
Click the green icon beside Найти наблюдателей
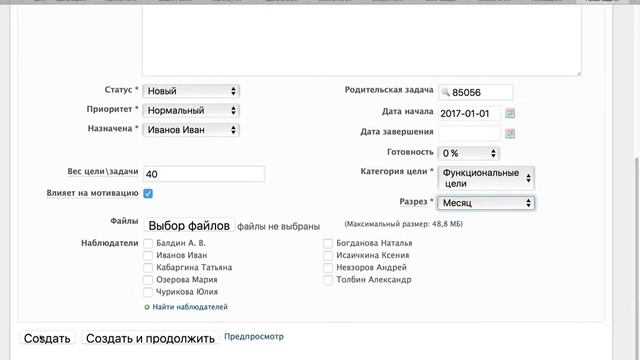tap(147, 307)
